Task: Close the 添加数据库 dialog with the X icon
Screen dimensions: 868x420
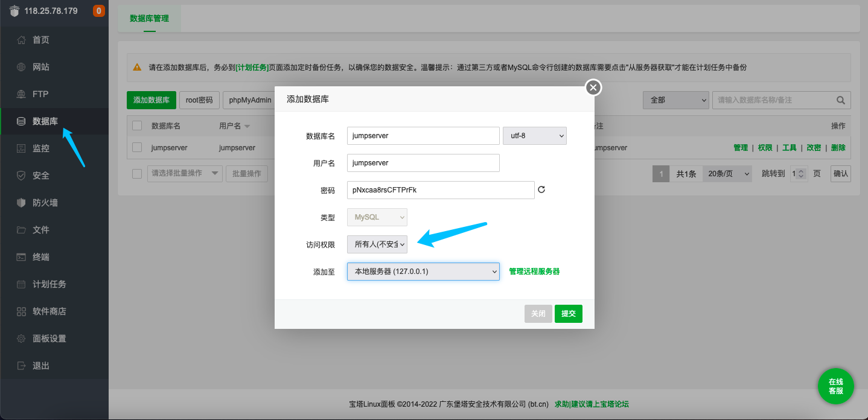Action: pyautogui.click(x=593, y=88)
